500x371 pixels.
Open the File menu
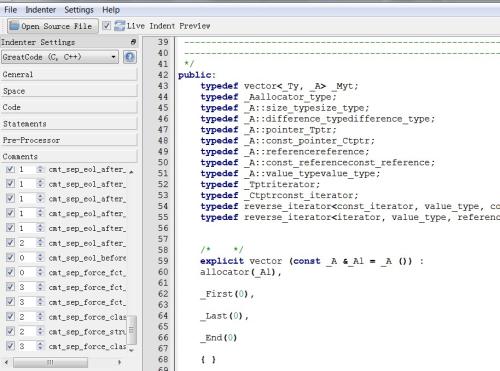(10, 10)
